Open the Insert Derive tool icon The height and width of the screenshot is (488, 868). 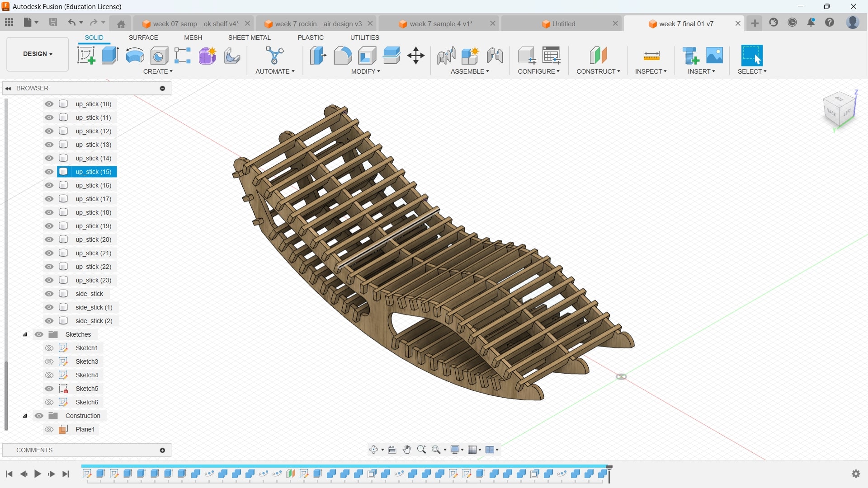point(690,56)
